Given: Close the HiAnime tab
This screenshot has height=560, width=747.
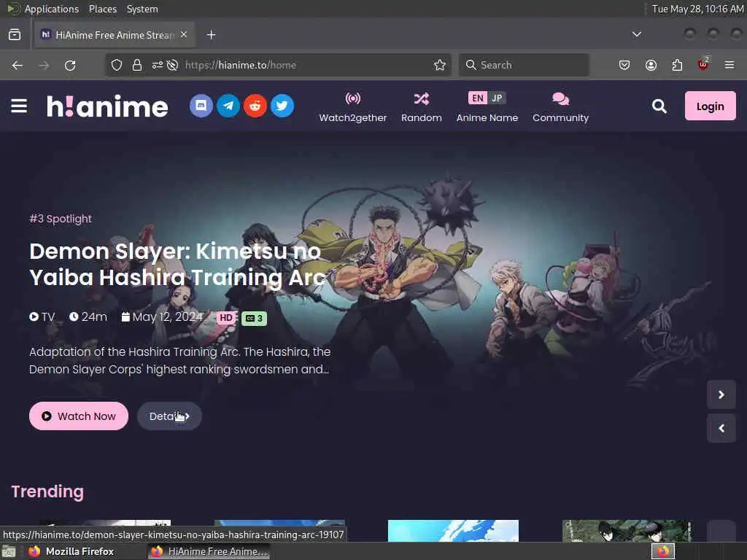Looking at the screenshot, I should (184, 35).
